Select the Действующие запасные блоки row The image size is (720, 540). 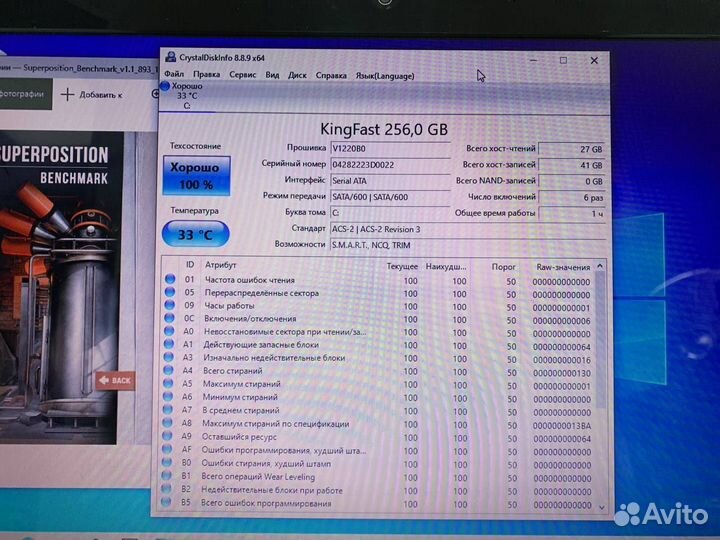pos(378,345)
